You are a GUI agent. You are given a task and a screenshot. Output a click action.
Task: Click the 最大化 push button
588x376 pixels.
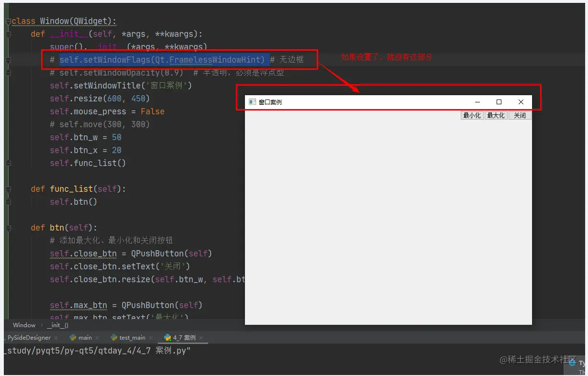496,115
